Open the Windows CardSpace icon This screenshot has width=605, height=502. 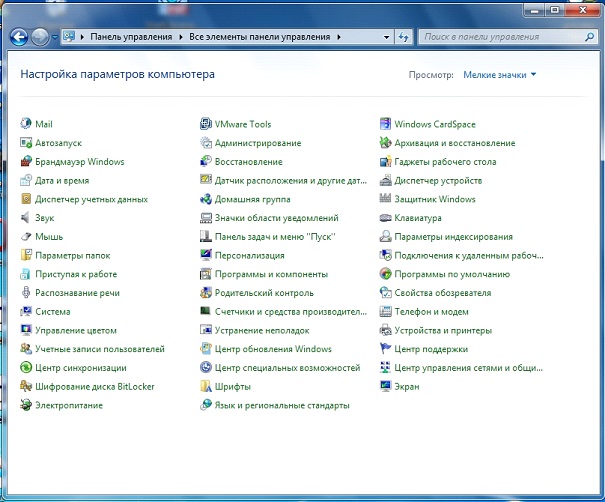(385, 123)
